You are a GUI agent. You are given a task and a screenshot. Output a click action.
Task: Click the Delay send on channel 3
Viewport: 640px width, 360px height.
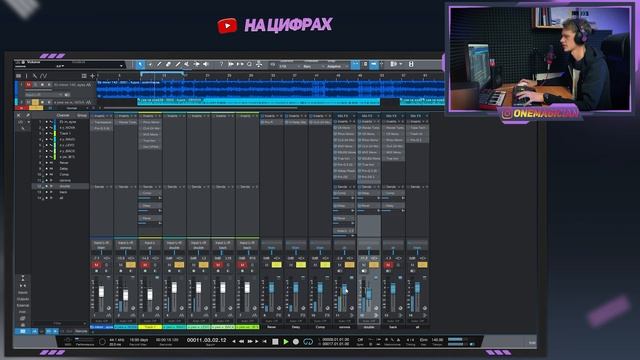(150, 205)
